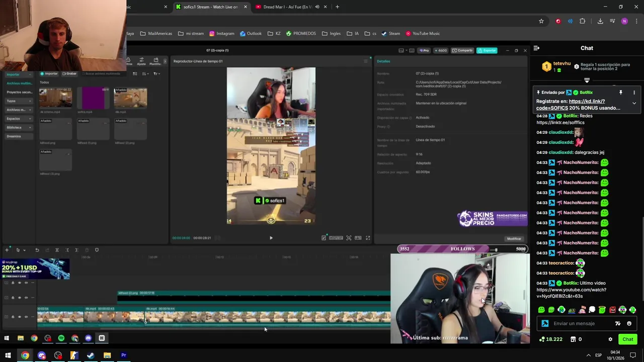Click Exportar button in streamed CapCut

point(487,50)
